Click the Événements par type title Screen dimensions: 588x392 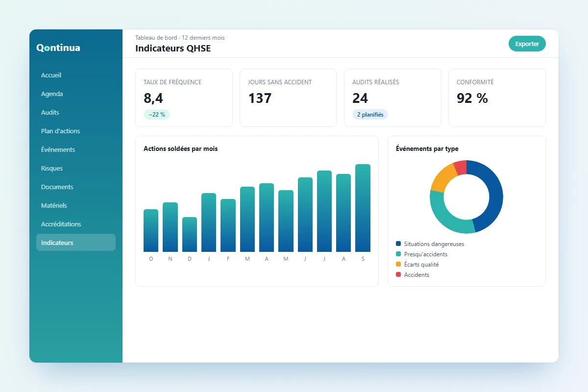pyautogui.click(x=427, y=148)
